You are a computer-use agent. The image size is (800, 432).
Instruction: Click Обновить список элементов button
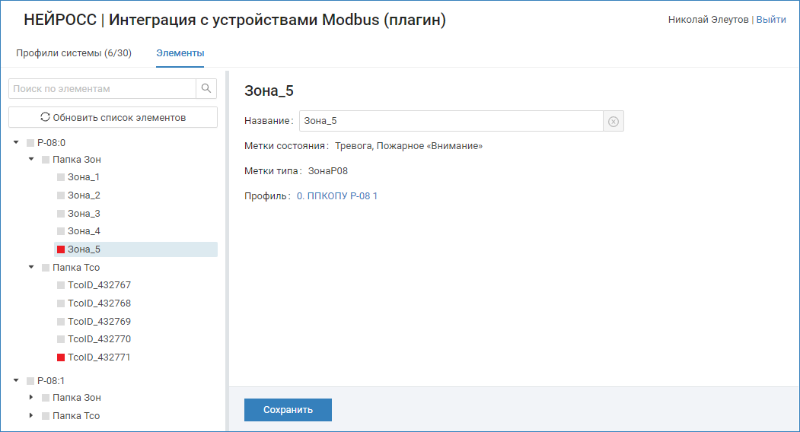[113, 117]
